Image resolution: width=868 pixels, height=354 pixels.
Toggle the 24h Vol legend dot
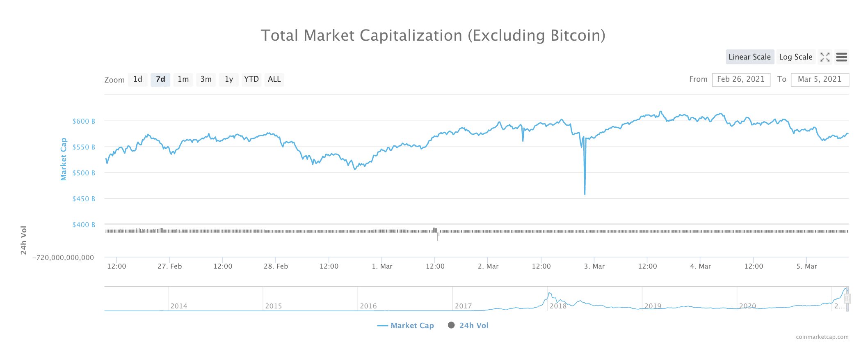[451, 325]
